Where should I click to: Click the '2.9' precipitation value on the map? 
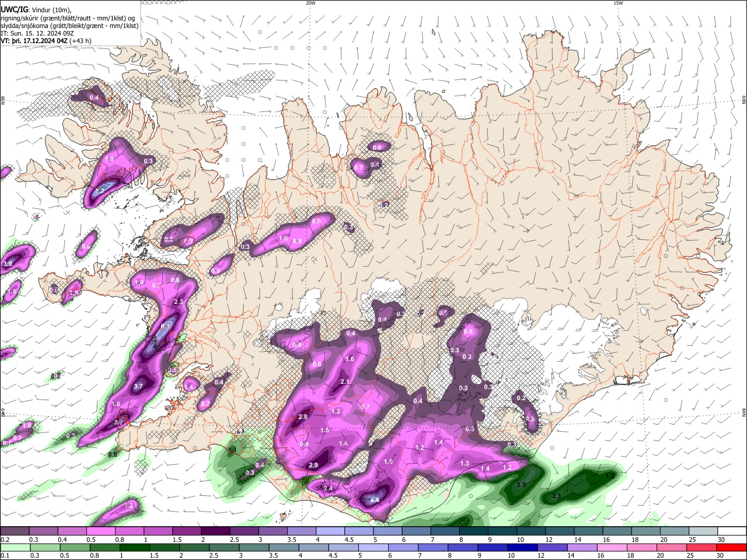coord(313,466)
